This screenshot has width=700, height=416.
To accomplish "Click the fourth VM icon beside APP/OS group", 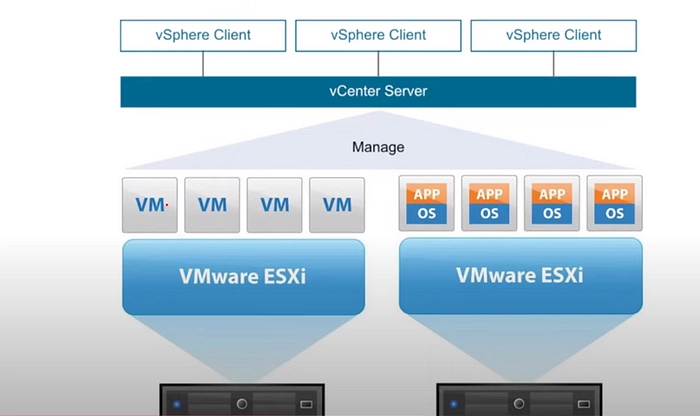I will pyautogui.click(x=338, y=204).
